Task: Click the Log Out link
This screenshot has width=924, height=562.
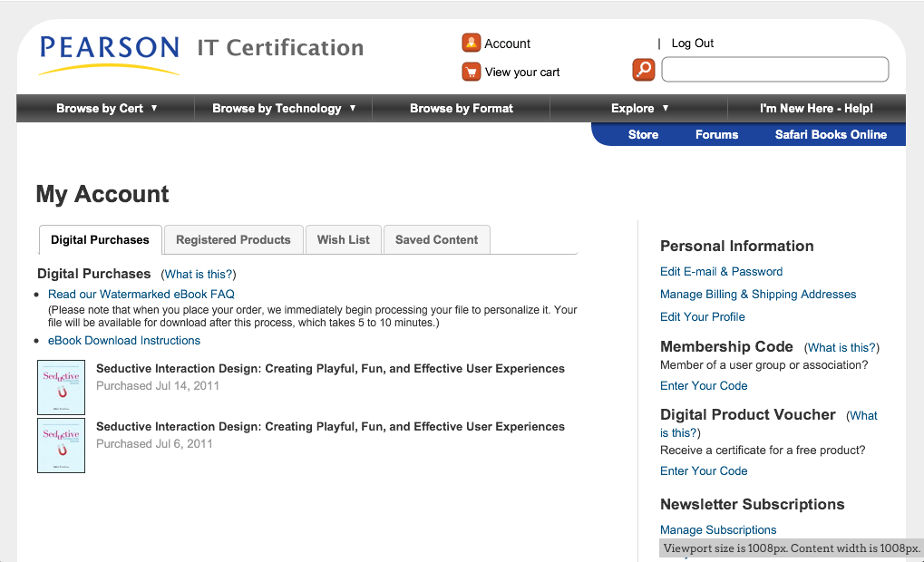Action: pyautogui.click(x=693, y=43)
